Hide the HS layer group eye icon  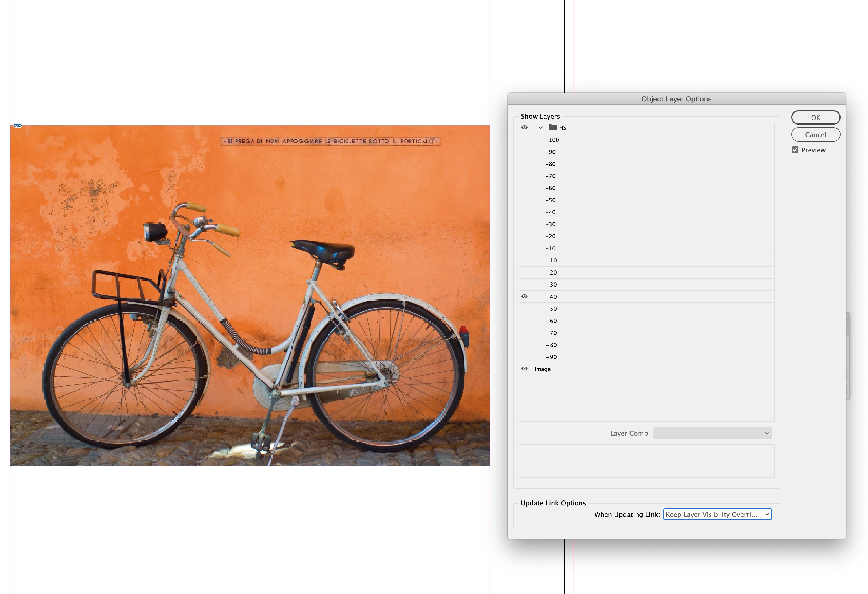tap(524, 128)
